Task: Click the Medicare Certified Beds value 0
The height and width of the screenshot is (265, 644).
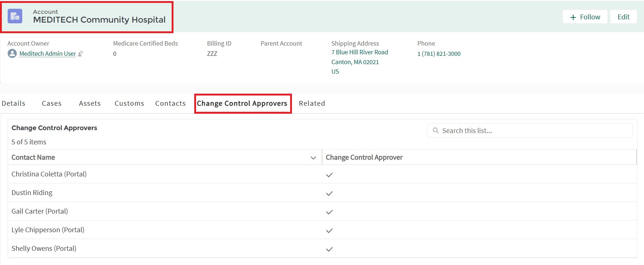Action: (115, 54)
